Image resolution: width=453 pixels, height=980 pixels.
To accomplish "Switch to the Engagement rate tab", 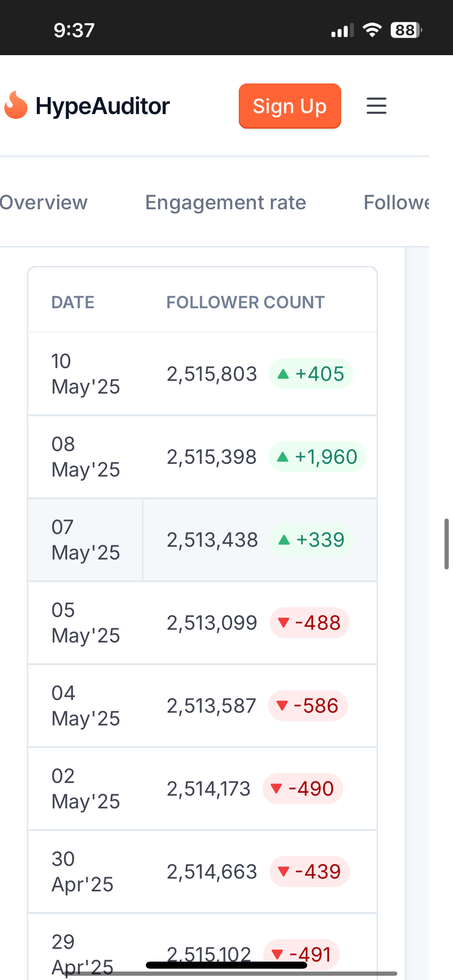I will click(x=226, y=203).
